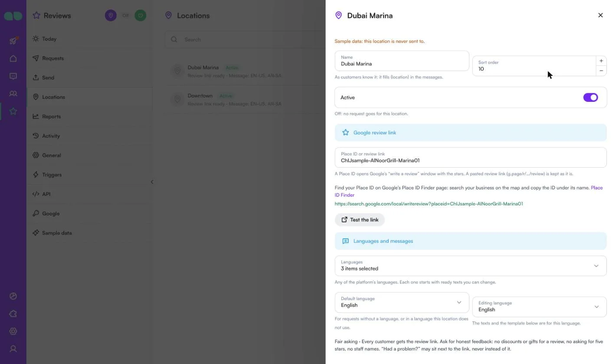The image size is (616, 364).
Task: Select Locations in the Reviews sidebar
Action: coord(90,97)
